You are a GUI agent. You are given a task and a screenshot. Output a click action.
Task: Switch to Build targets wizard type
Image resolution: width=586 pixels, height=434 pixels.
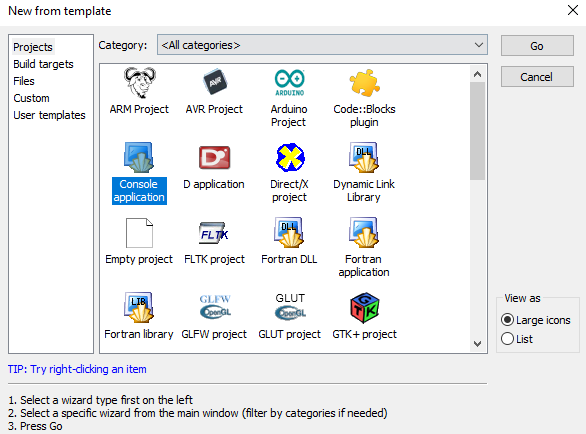coord(43,64)
